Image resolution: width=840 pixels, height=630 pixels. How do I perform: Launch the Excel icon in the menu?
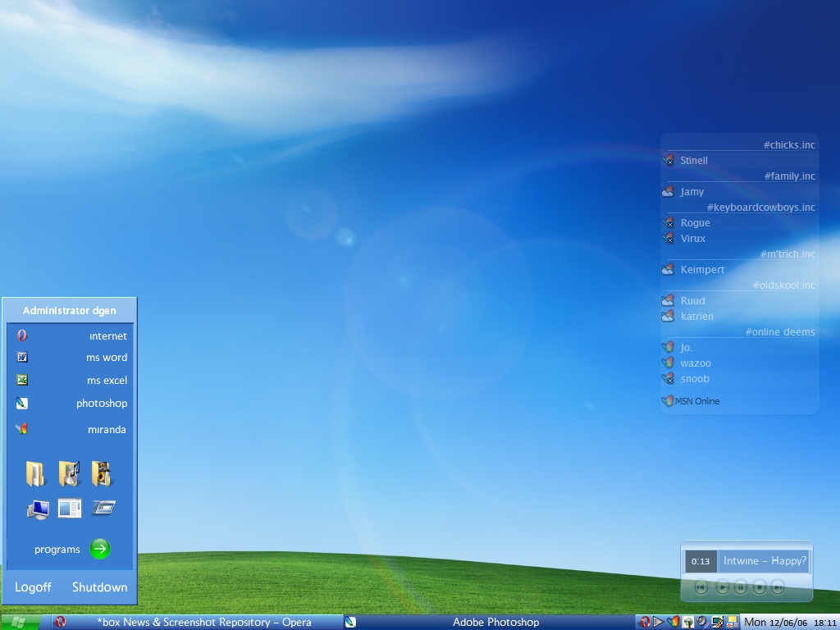pyautogui.click(x=22, y=380)
